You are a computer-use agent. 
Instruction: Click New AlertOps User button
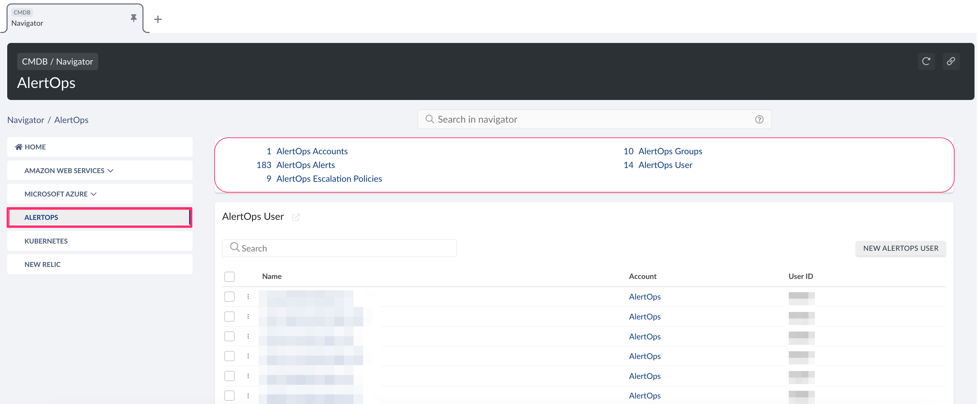(900, 248)
